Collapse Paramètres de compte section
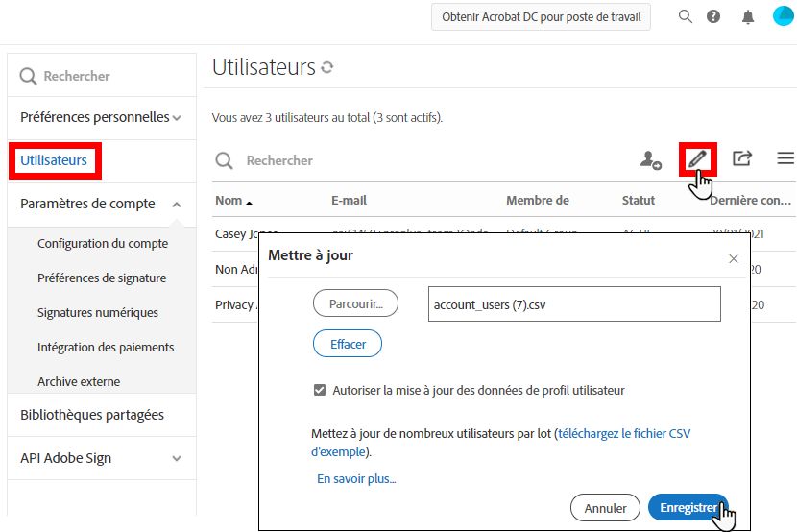 click(x=177, y=205)
